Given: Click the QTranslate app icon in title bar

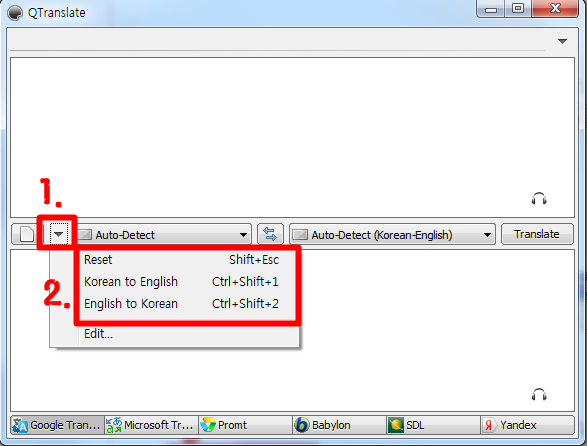Looking at the screenshot, I should click(x=15, y=13).
